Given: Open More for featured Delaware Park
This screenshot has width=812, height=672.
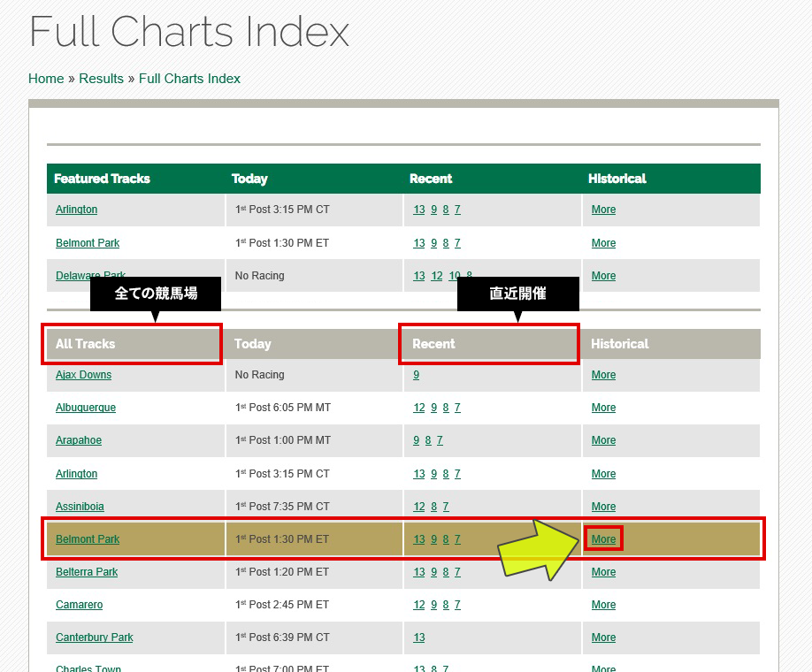Looking at the screenshot, I should pos(603,276).
